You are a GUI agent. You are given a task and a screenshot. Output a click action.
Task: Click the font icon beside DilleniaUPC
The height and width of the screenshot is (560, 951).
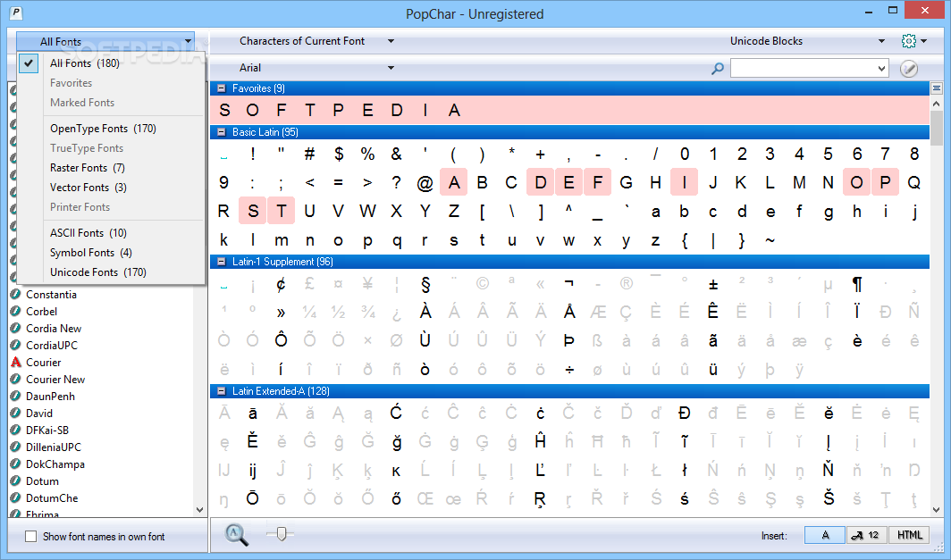coord(16,447)
